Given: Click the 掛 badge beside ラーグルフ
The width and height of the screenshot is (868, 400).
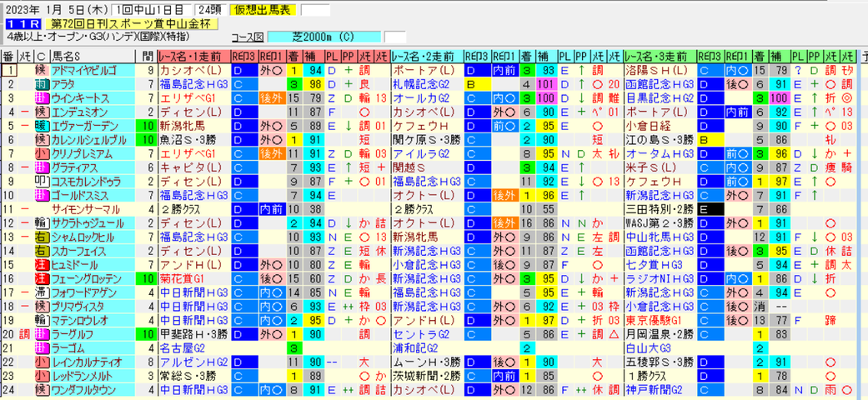Looking at the screenshot, I should coord(42,333).
